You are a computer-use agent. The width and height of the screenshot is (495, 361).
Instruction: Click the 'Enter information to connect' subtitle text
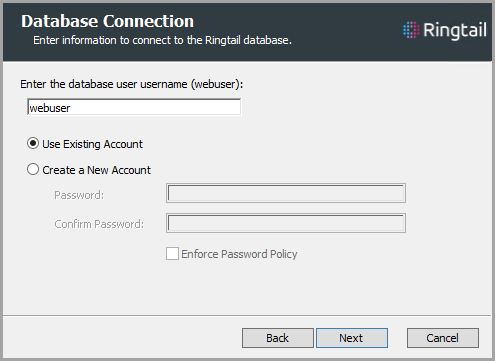(162, 40)
